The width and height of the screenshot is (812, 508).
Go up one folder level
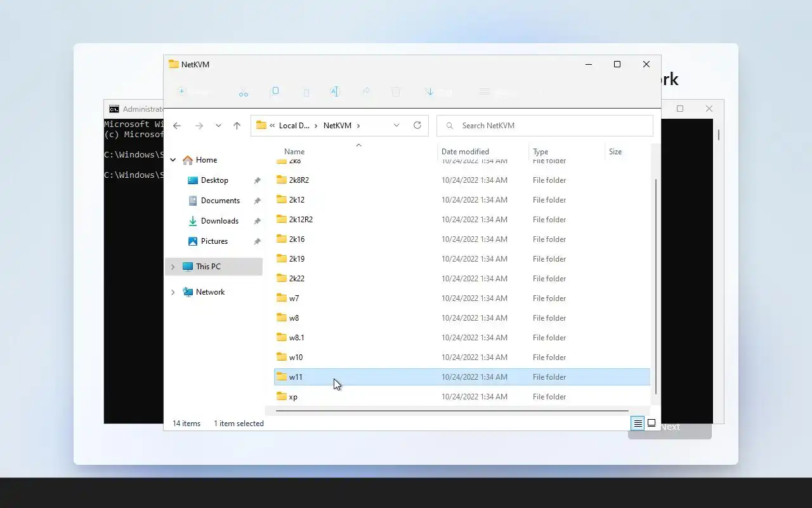click(x=237, y=126)
